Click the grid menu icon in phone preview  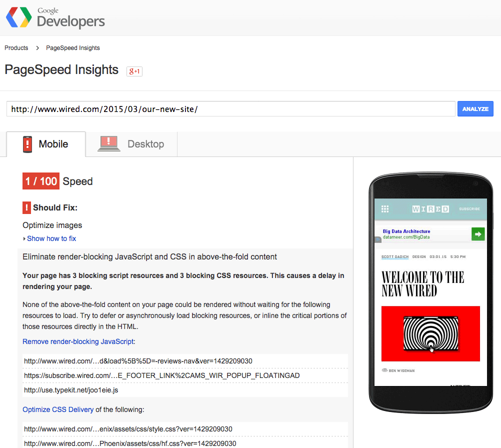tap(385, 209)
